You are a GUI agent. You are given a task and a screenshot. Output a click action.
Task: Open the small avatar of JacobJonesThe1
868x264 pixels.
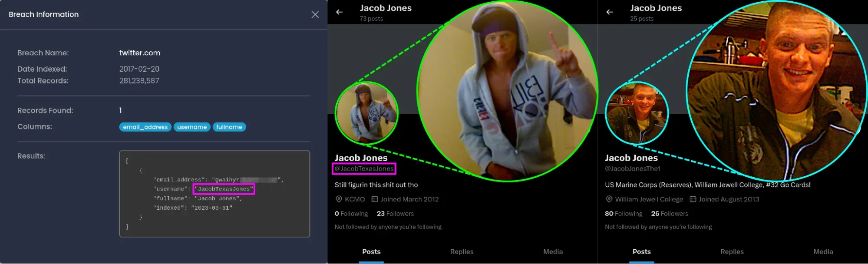637,113
